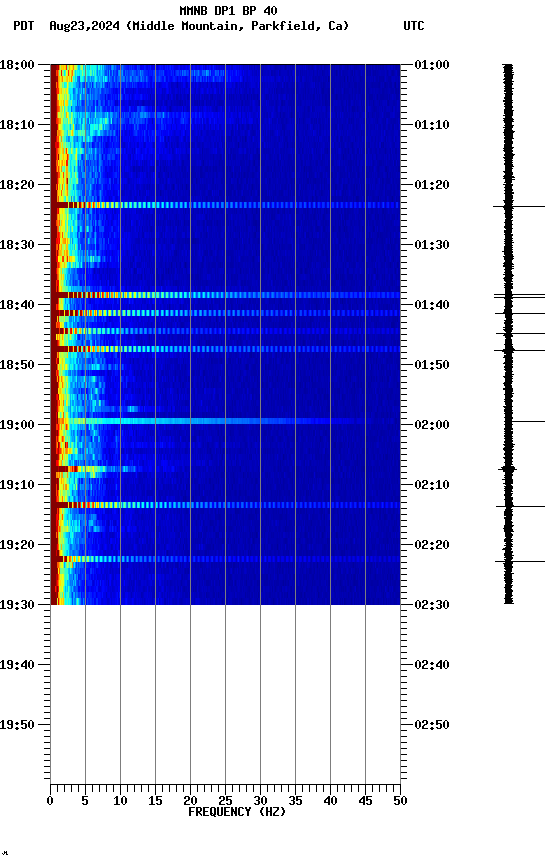Select the spectrogram streak near 18:47
The image size is (552, 864).
click(225, 349)
